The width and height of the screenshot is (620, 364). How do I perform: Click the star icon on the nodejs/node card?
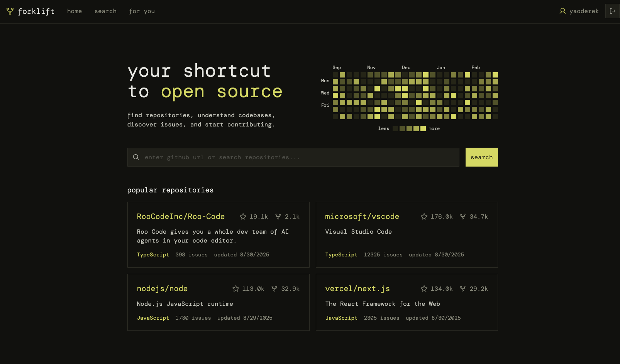tap(235, 289)
